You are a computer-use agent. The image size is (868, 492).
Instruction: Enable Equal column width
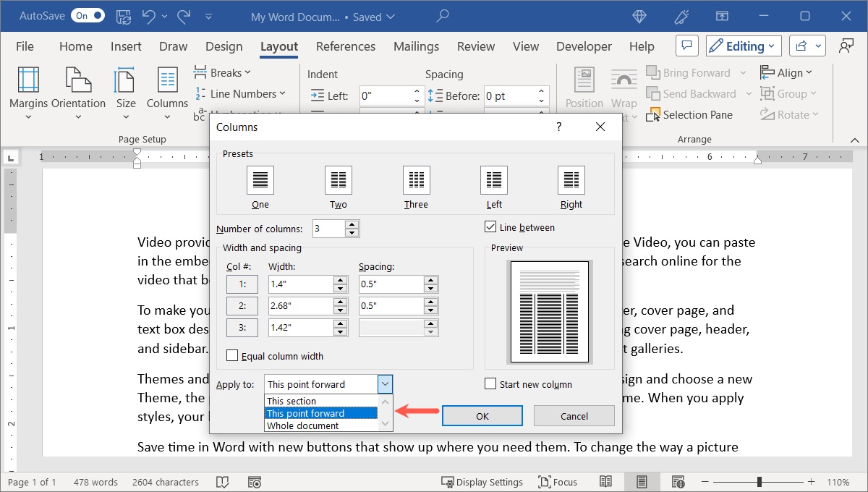[x=232, y=355]
